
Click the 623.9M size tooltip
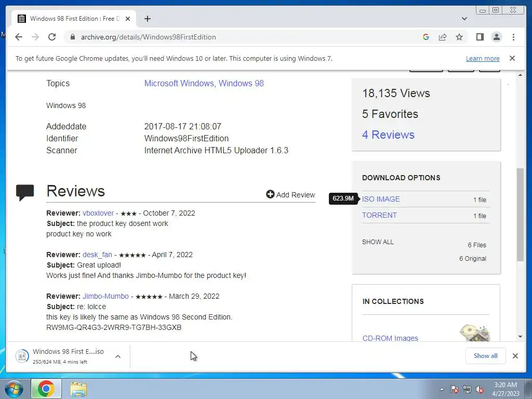(343, 198)
